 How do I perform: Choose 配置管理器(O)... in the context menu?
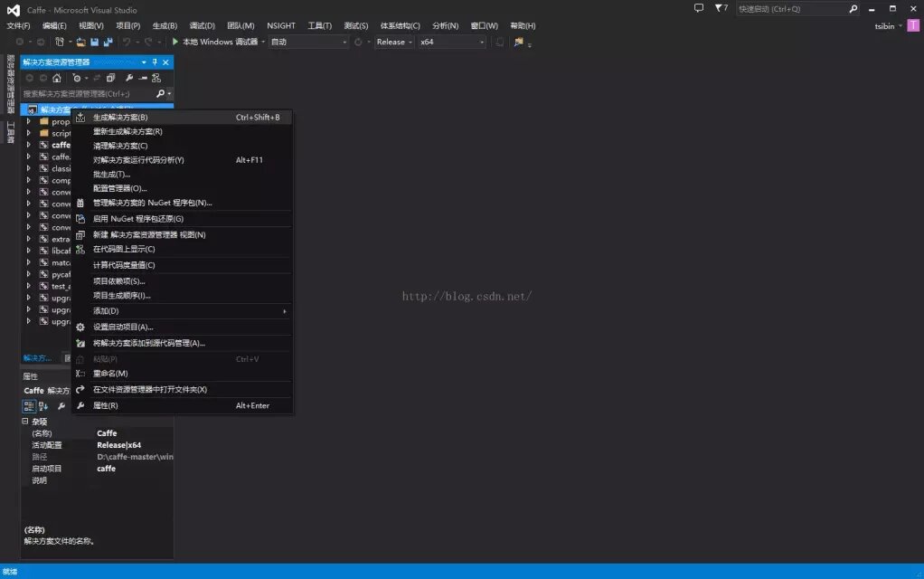[x=182, y=189]
